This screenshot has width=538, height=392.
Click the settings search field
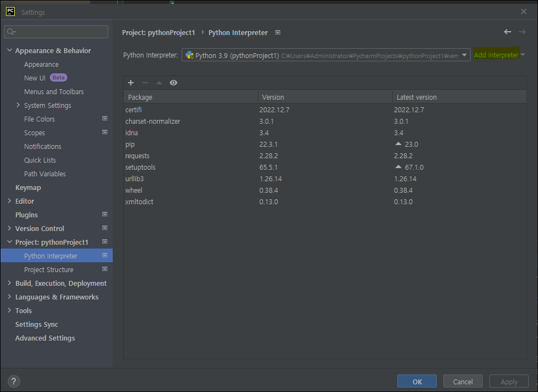coord(56,32)
